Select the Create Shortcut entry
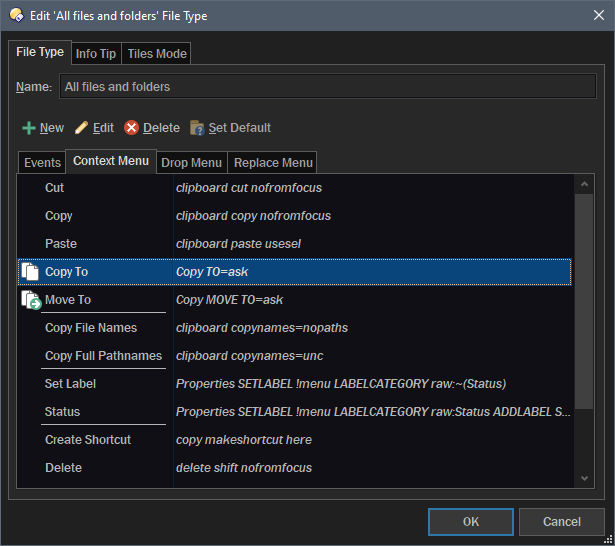The width and height of the screenshot is (615, 546). [x=88, y=440]
